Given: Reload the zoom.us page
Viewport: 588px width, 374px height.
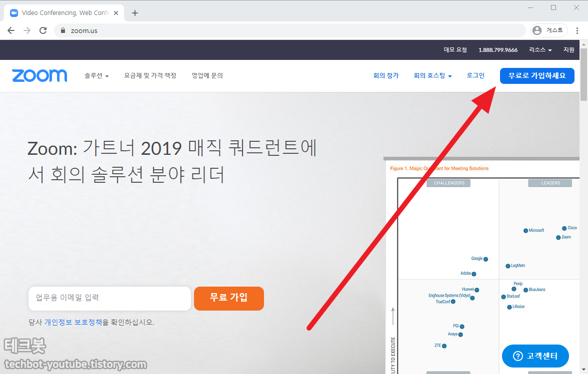Looking at the screenshot, I should (x=43, y=30).
